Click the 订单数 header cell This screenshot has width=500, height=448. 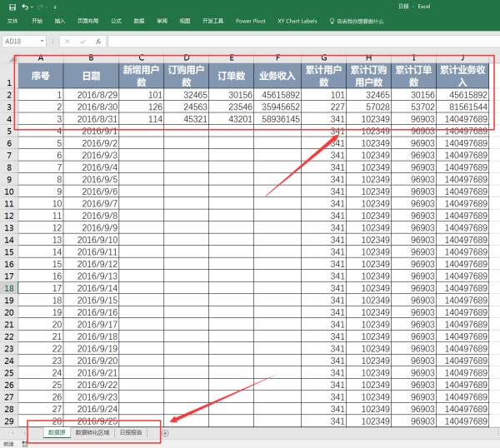click(231, 76)
